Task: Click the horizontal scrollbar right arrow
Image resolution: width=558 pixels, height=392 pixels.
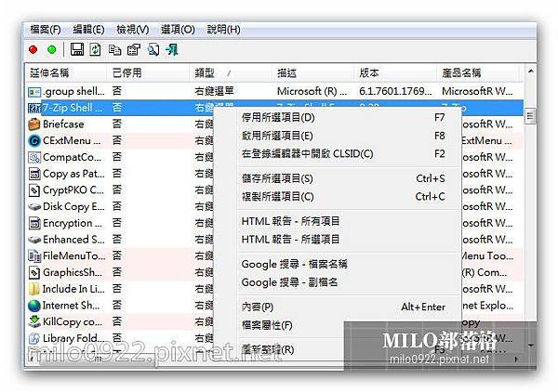Action: tap(517, 359)
